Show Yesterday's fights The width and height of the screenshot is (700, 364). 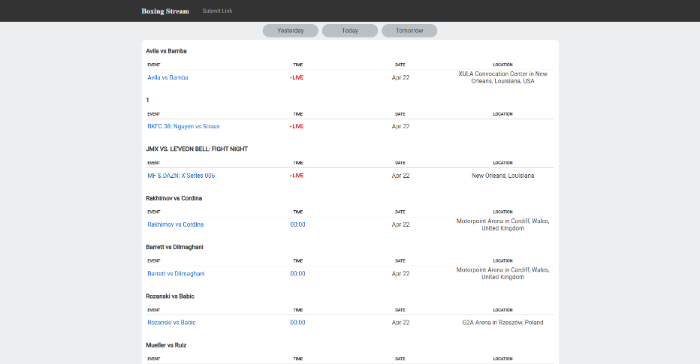coord(291,30)
